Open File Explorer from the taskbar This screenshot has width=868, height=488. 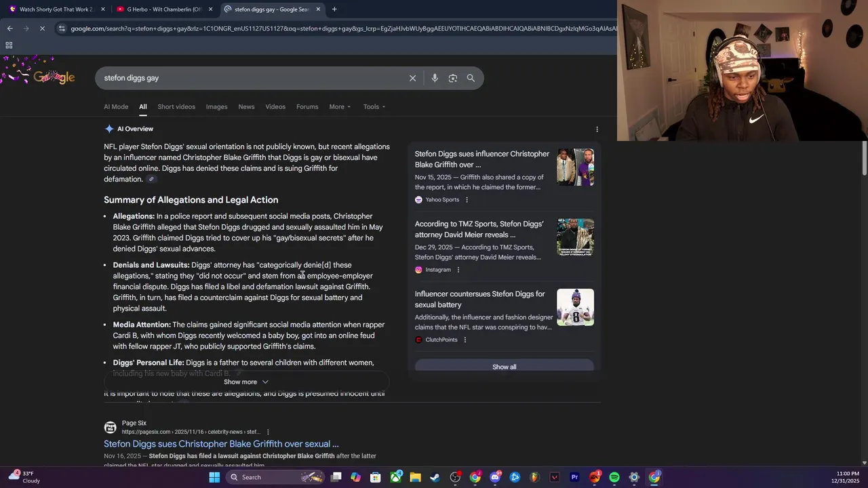click(x=415, y=477)
